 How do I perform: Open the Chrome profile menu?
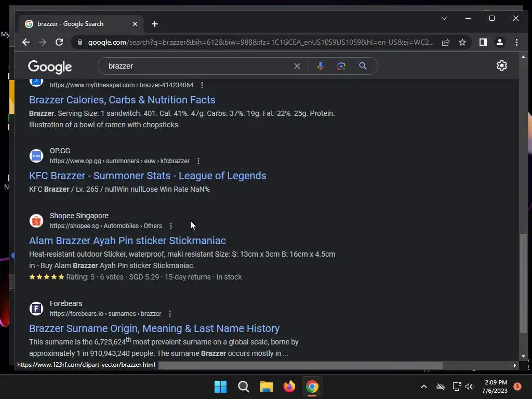499,42
